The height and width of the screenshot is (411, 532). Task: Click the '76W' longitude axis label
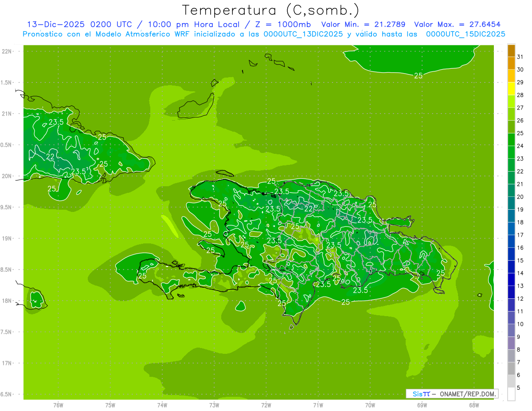(x=58, y=405)
